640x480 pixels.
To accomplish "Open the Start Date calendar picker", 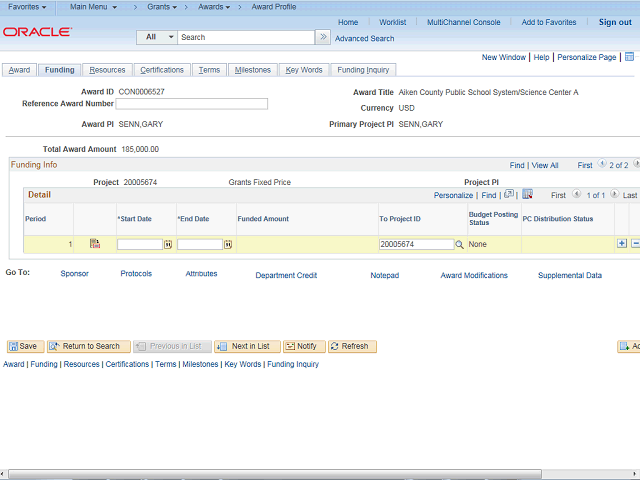I will (168, 244).
